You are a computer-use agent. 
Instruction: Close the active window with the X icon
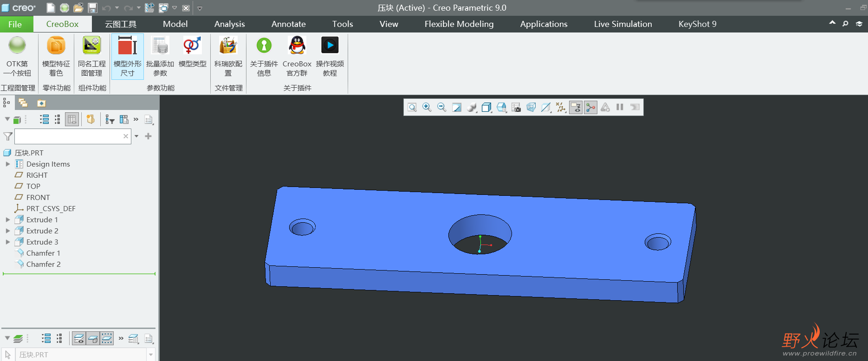(x=186, y=8)
